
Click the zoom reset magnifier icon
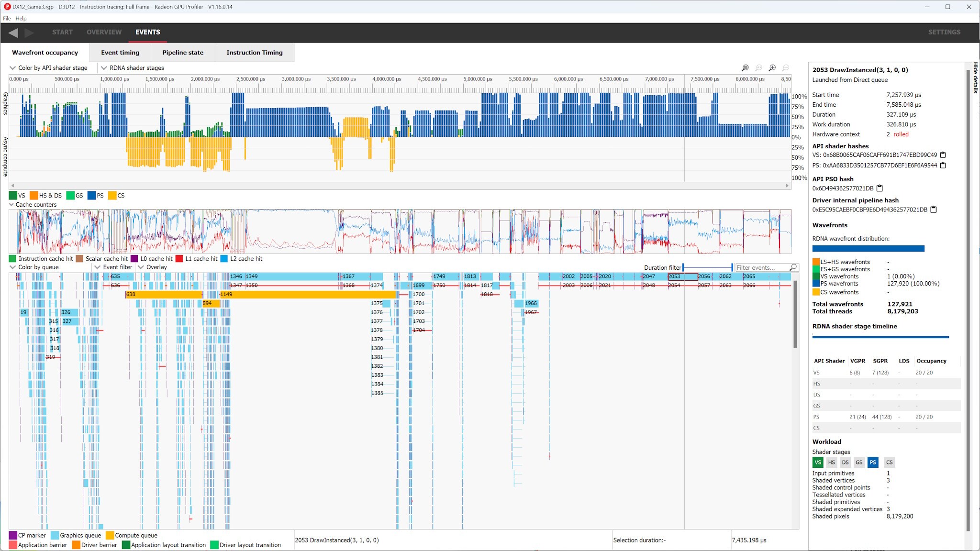(x=758, y=68)
